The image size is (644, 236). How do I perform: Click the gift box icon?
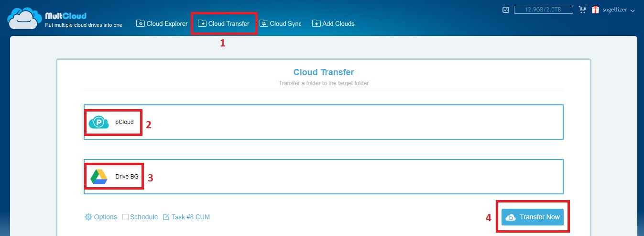coord(595,10)
